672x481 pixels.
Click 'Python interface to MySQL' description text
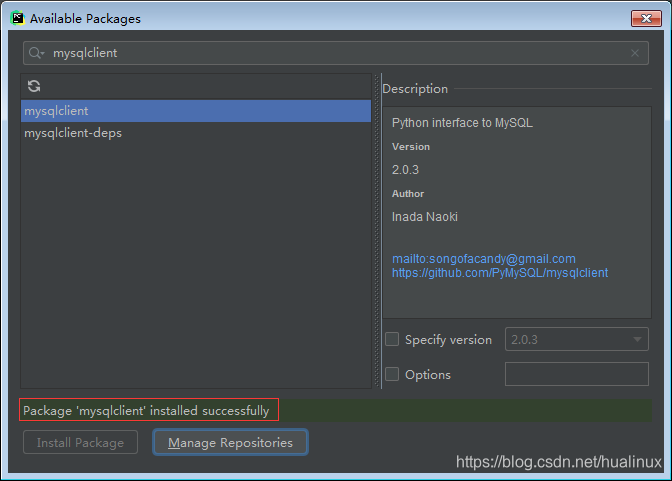(x=462, y=123)
